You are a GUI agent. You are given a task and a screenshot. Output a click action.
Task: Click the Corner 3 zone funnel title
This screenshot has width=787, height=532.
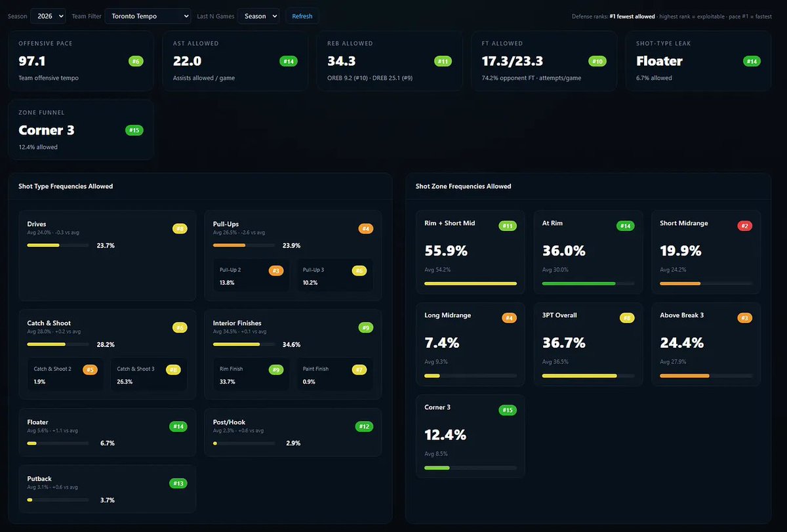47,130
